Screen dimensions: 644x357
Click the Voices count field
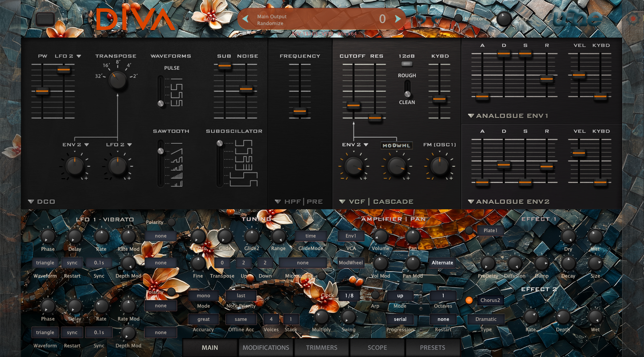coord(271,319)
